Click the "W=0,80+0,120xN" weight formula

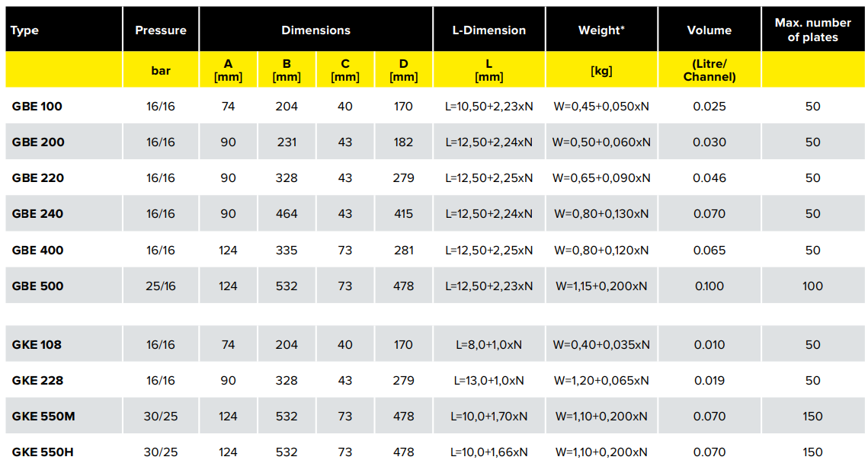coord(601,250)
